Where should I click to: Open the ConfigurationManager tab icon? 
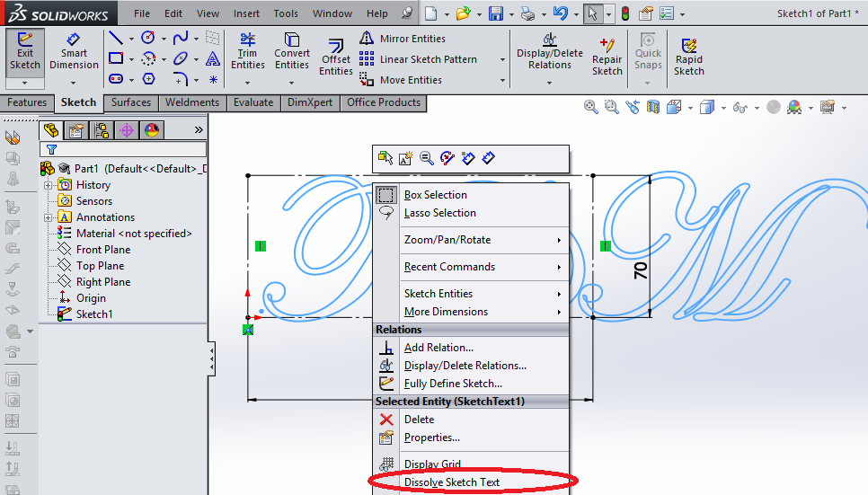[x=102, y=130]
